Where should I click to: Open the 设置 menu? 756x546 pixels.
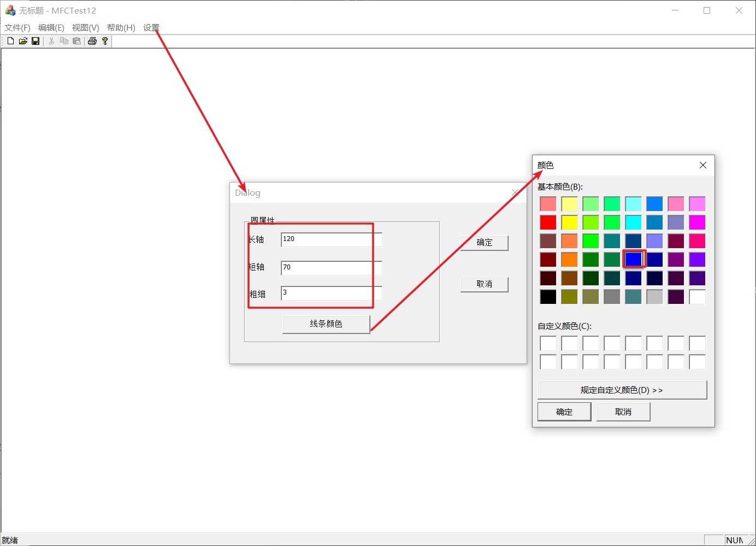click(x=151, y=28)
